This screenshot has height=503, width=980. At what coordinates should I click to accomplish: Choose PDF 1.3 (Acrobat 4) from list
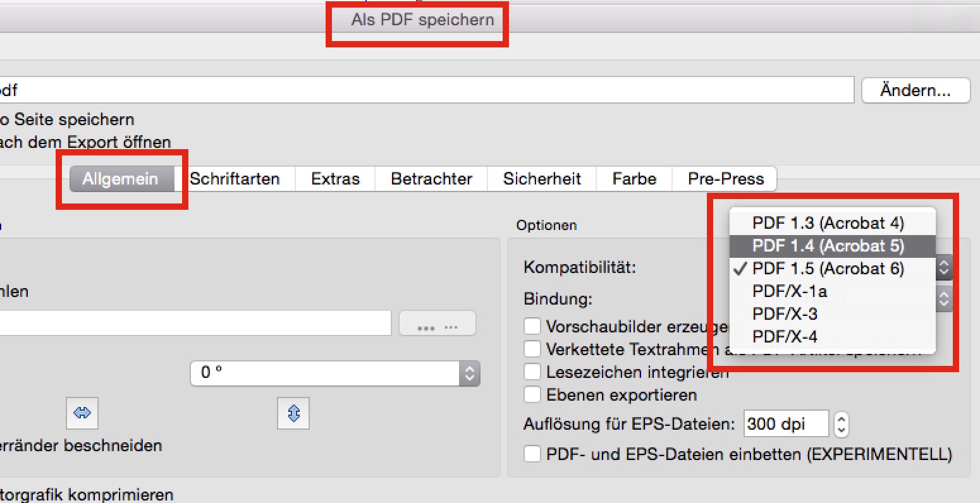828,223
